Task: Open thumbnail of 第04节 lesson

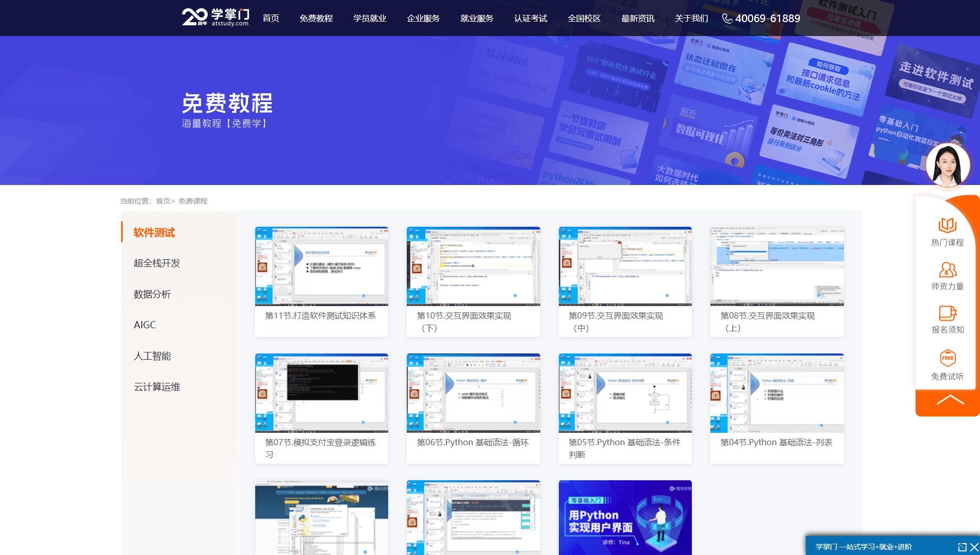Action: tap(777, 393)
